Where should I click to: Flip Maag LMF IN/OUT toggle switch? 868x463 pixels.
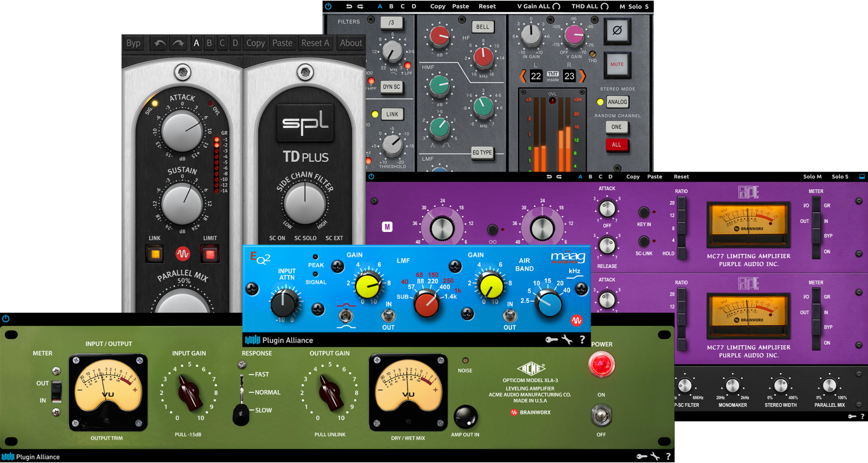388,315
